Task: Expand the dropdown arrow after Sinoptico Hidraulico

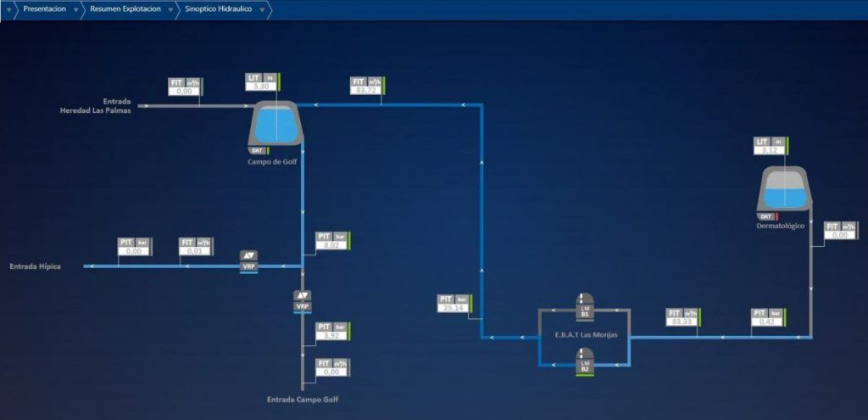Action: (263, 10)
